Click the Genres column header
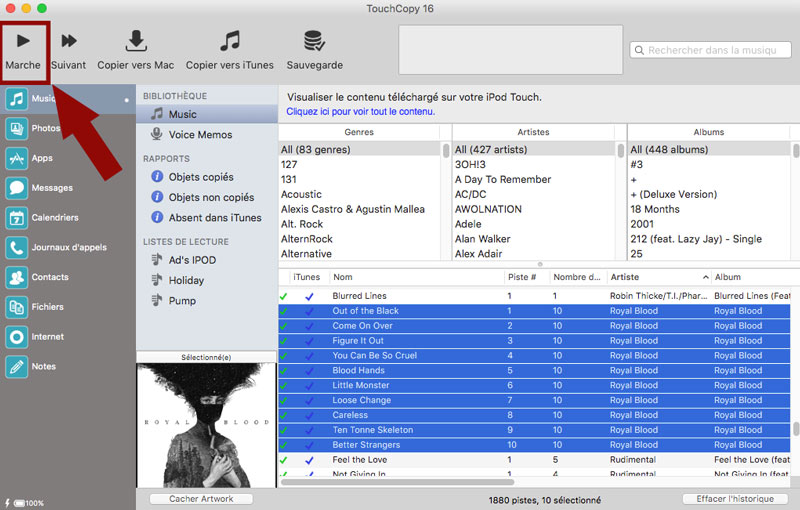 coord(359,132)
